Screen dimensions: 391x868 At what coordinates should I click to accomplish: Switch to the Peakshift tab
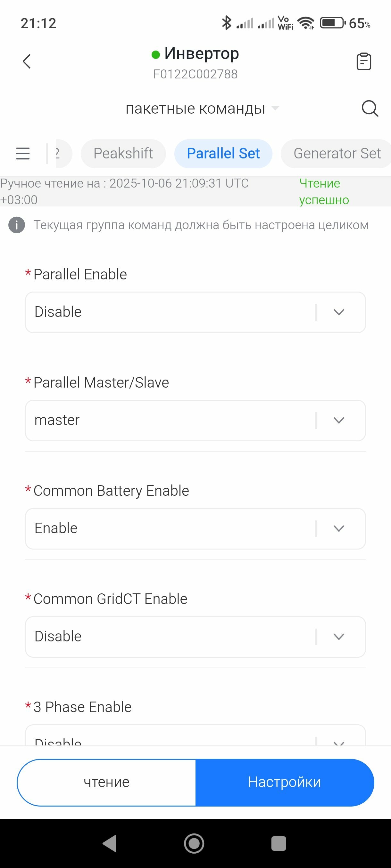123,154
